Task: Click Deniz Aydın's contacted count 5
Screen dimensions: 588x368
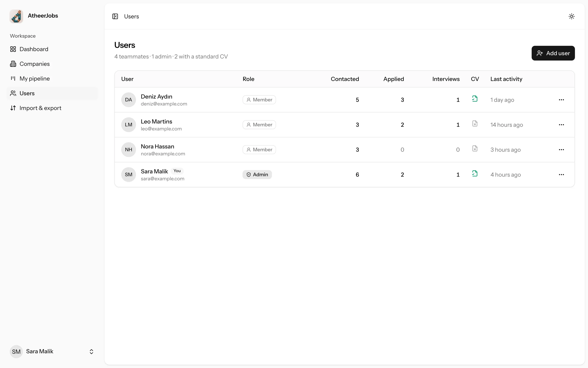Action: [357, 100]
